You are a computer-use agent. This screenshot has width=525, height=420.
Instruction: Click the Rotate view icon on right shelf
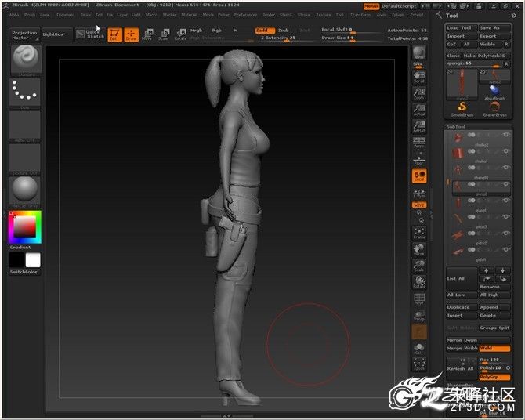point(419,282)
